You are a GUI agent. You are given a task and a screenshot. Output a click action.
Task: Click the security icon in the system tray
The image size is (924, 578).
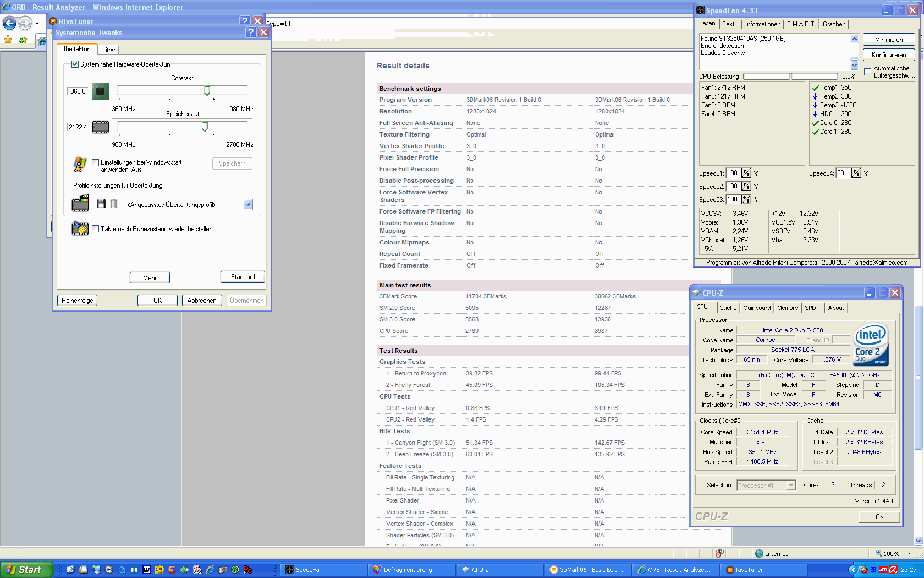coord(894,570)
